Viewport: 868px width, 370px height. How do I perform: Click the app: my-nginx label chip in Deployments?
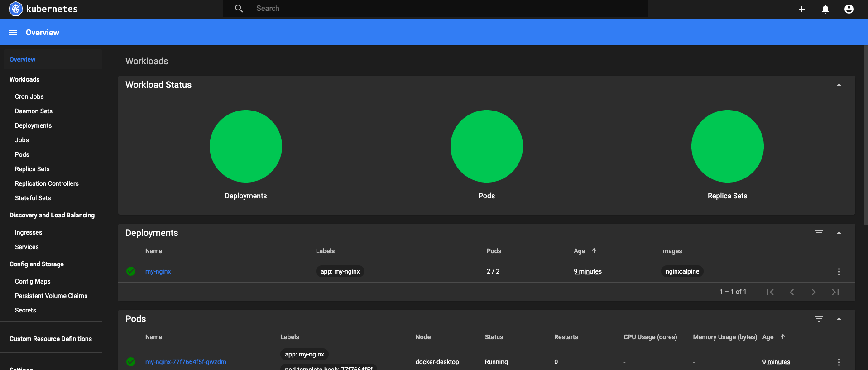pyautogui.click(x=340, y=271)
